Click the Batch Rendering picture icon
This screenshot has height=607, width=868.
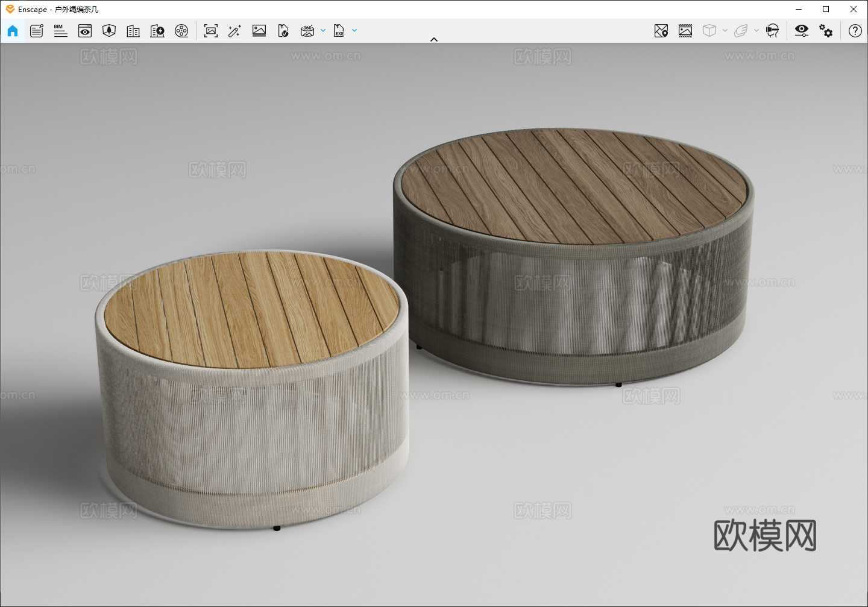click(259, 31)
